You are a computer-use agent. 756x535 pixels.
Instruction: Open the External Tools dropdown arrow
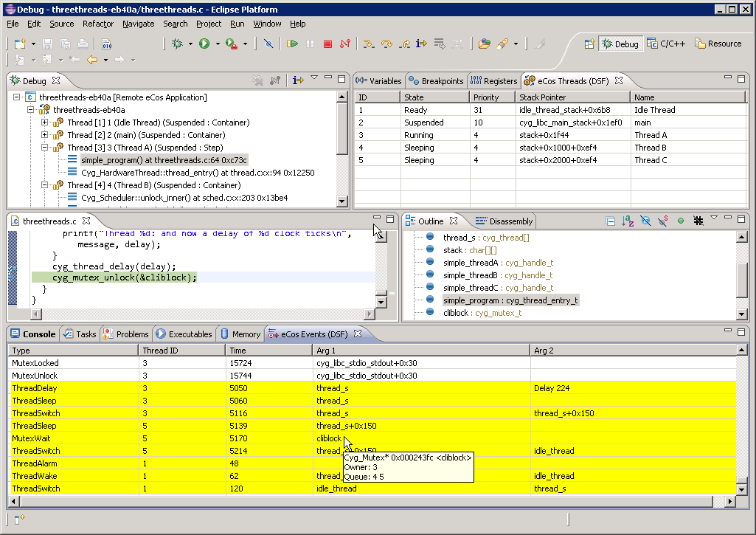245,44
